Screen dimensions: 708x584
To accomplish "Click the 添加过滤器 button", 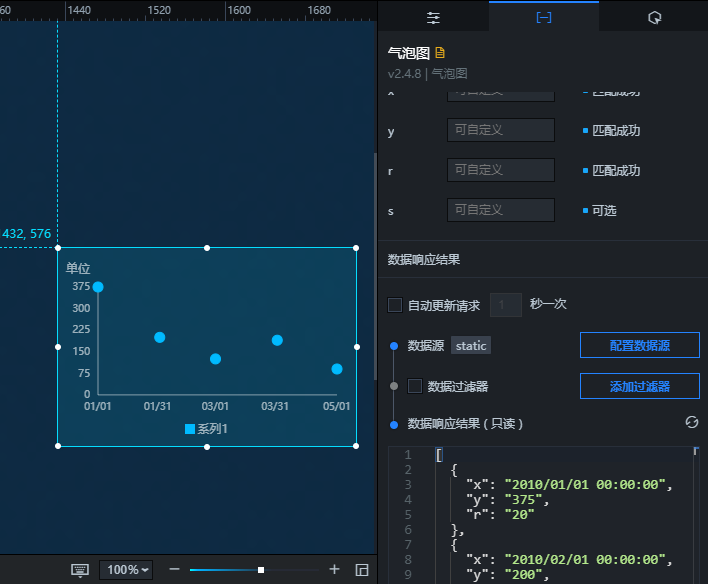I will pyautogui.click(x=639, y=386).
